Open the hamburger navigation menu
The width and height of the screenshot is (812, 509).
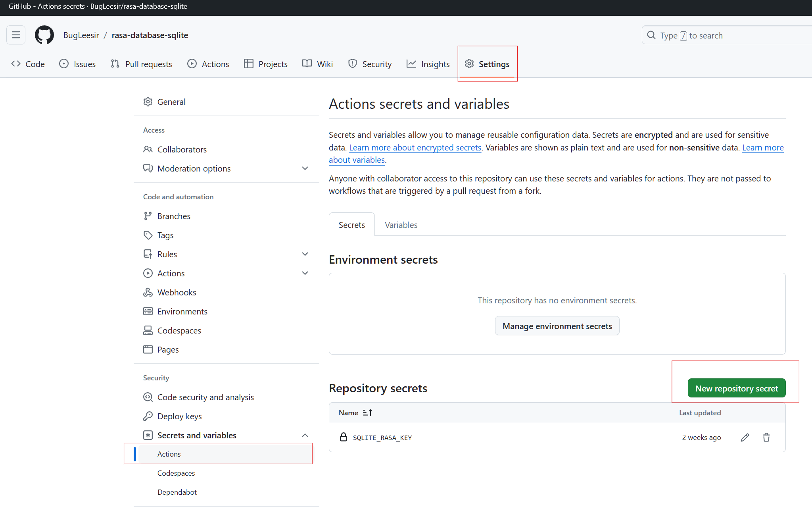pos(16,35)
